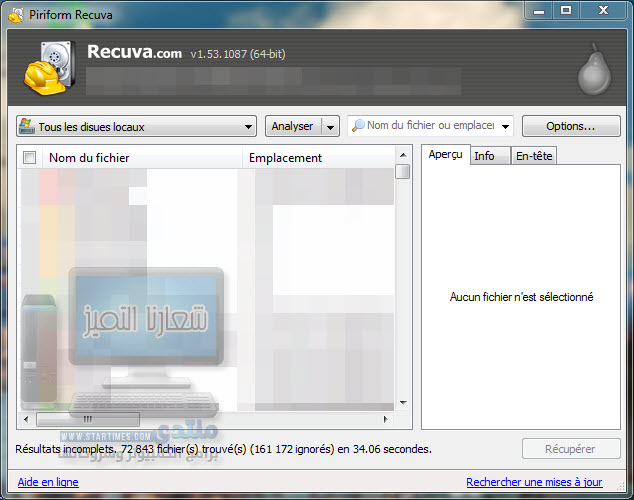
Task: Click the Recuva title bar app icon
Action: point(16,15)
